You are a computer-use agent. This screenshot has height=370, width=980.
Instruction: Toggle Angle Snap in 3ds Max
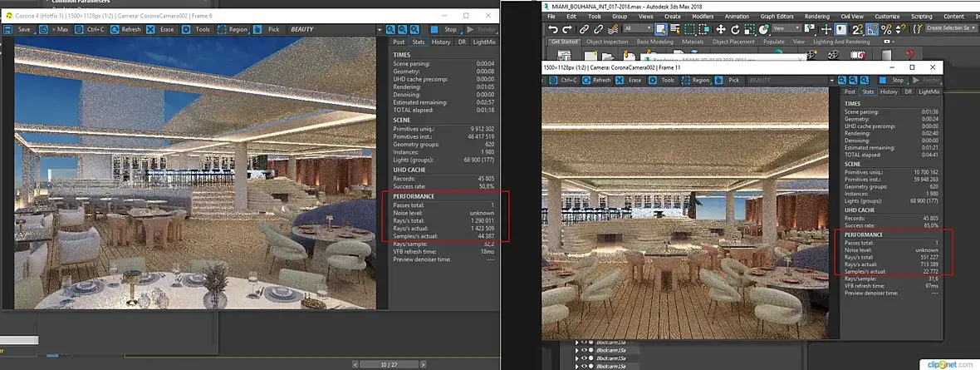pyautogui.click(x=872, y=29)
